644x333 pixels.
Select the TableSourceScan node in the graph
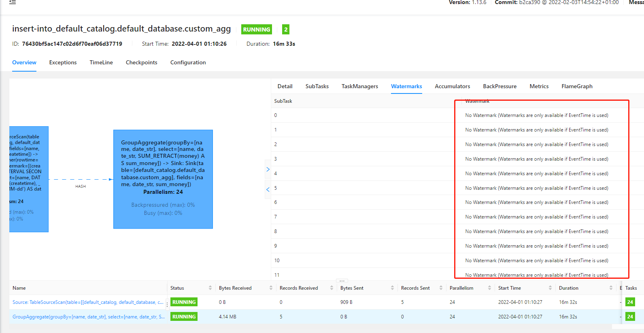(x=29, y=179)
